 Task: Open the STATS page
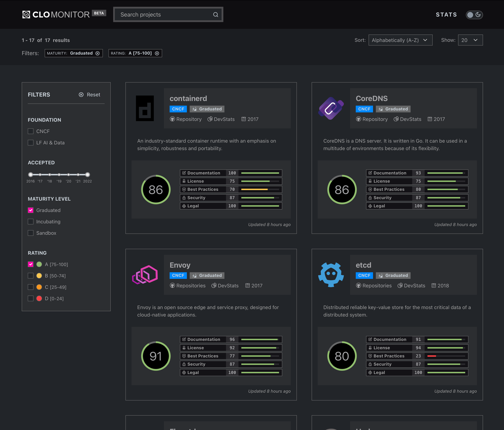coord(446,15)
